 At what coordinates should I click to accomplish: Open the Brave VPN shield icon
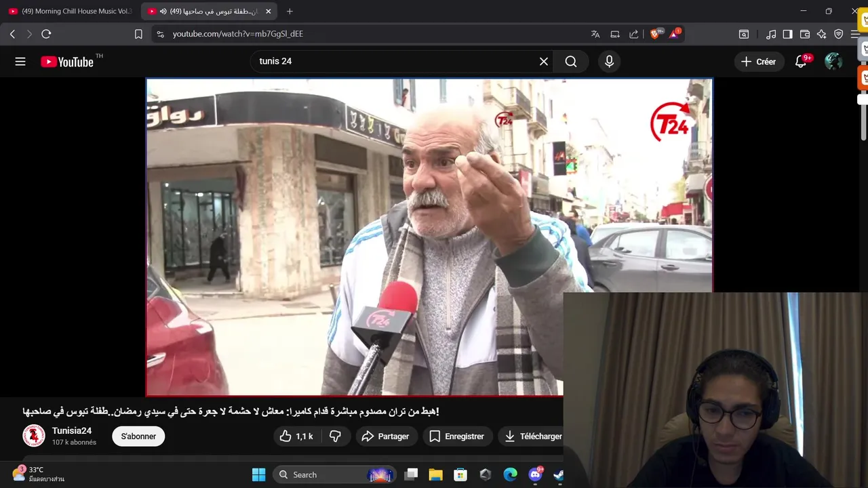(x=839, y=34)
